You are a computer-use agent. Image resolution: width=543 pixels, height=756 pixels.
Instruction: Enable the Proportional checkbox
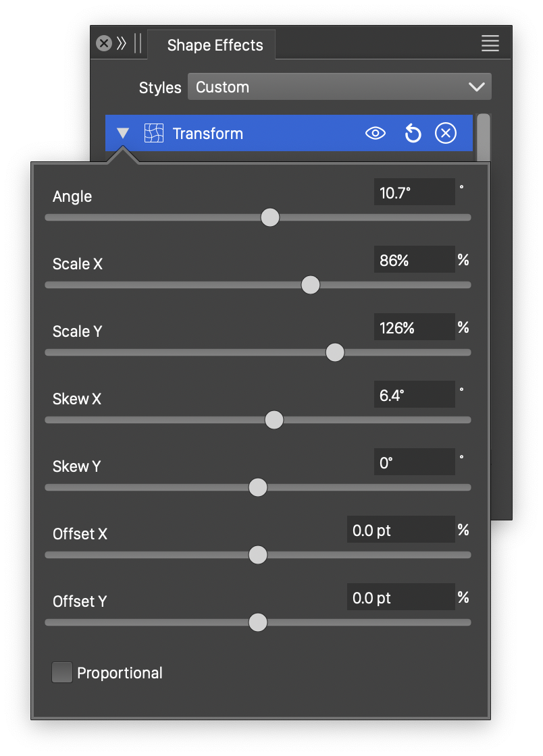62,672
